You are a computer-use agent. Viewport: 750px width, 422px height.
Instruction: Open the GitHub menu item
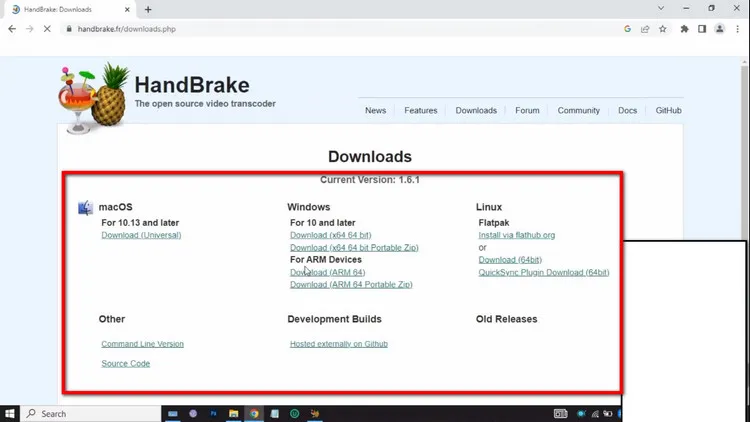coord(668,111)
